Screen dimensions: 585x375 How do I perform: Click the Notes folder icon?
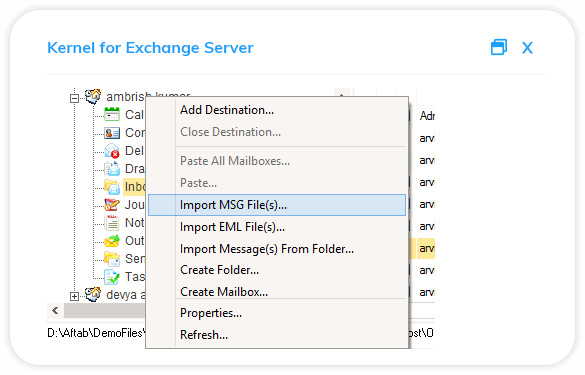coord(112,223)
